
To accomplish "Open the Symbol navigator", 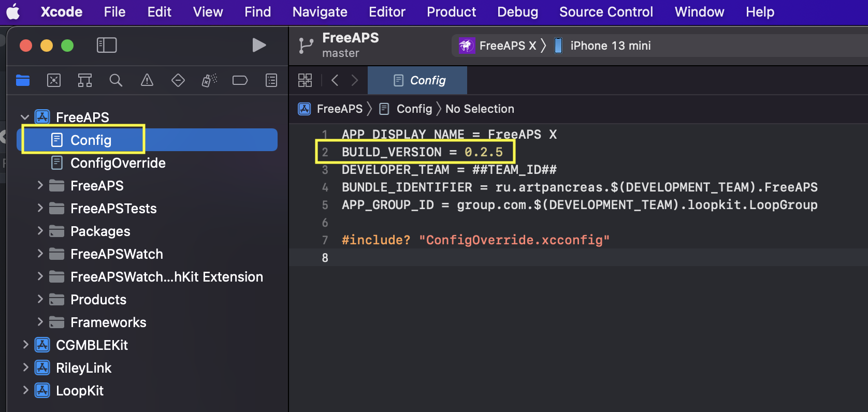I will tap(85, 80).
